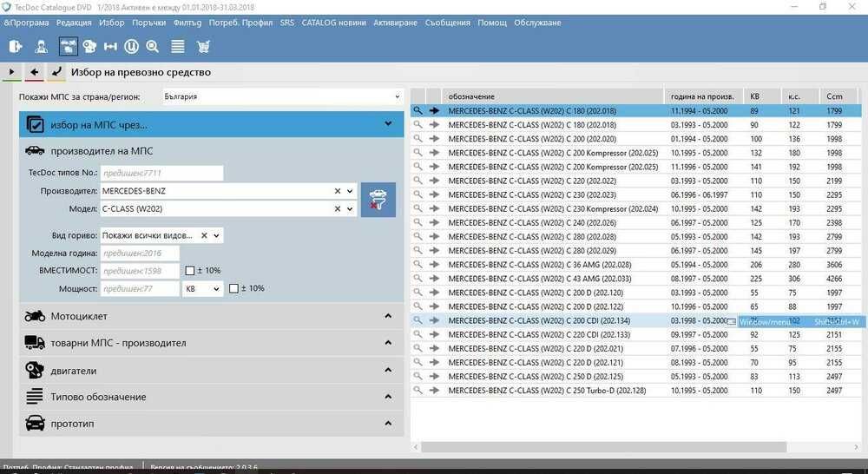Click the Моделна година input field
The image size is (868, 474).
pyautogui.click(x=140, y=253)
